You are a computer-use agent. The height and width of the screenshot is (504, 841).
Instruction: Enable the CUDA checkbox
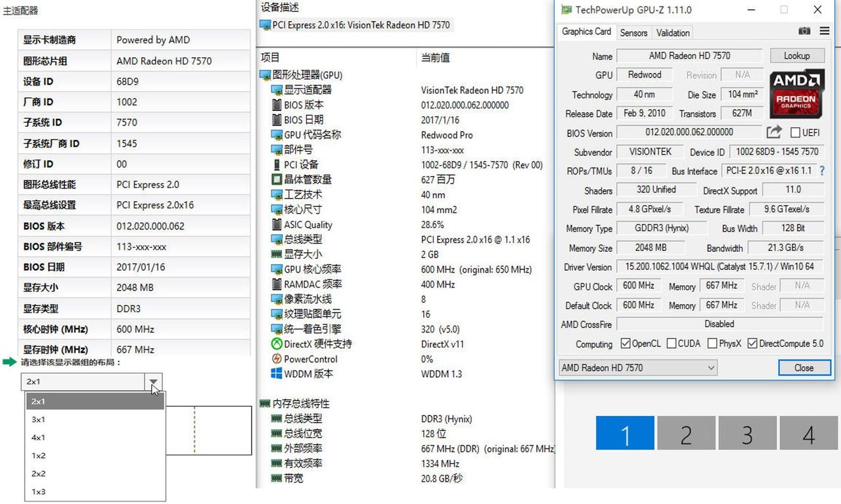pyautogui.click(x=671, y=344)
